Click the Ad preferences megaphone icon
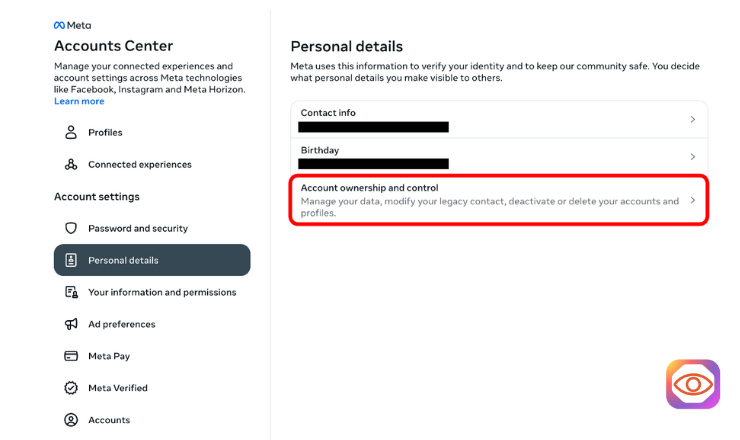 click(71, 324)
